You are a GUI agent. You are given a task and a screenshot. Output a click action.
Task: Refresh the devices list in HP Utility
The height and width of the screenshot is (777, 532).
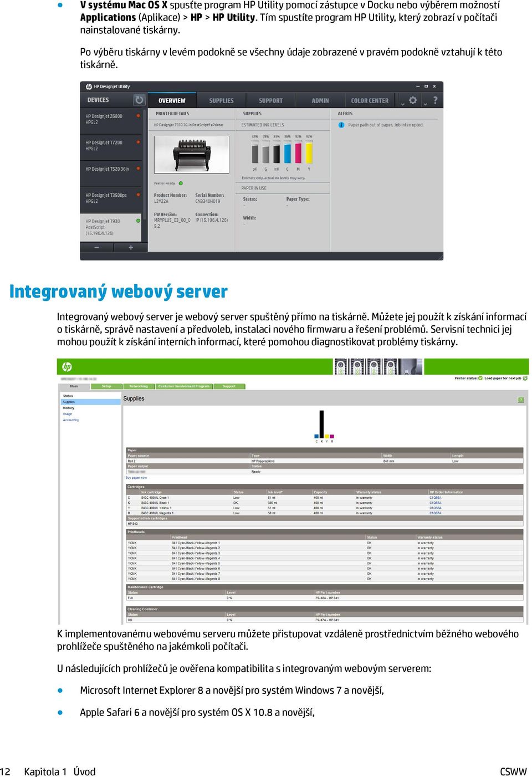pos(139,100)
